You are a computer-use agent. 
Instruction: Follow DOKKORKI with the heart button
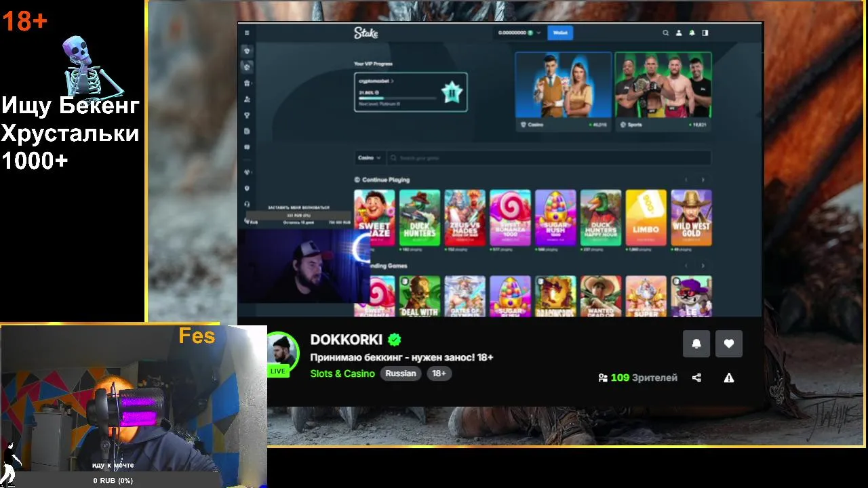pos(729,344)
